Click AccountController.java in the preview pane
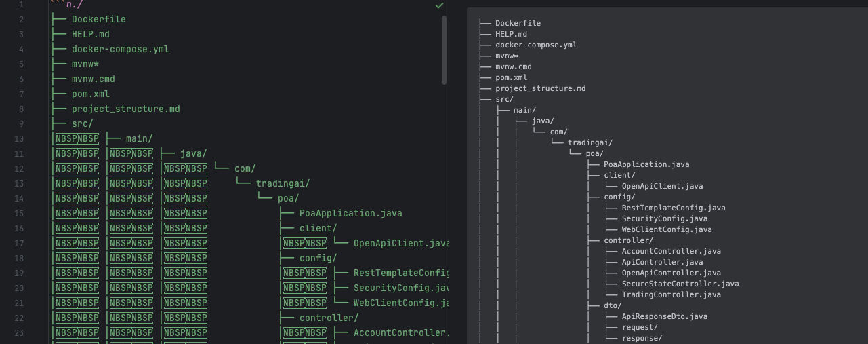The width and height of the screenshot is (868, 344). point(671,251)
